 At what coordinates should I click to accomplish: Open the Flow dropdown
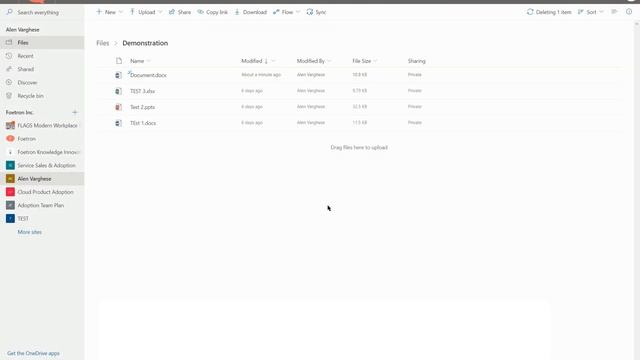point(287,12)
